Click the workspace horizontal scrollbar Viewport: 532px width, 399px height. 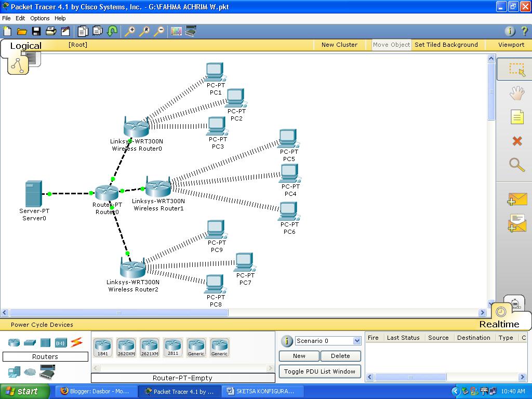pos(119,312)
